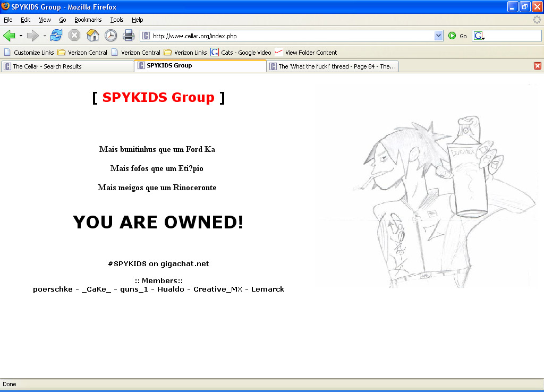Click the Firefox icon in the title bar
The image size is (544, 392).
click(x=5, y=6)
